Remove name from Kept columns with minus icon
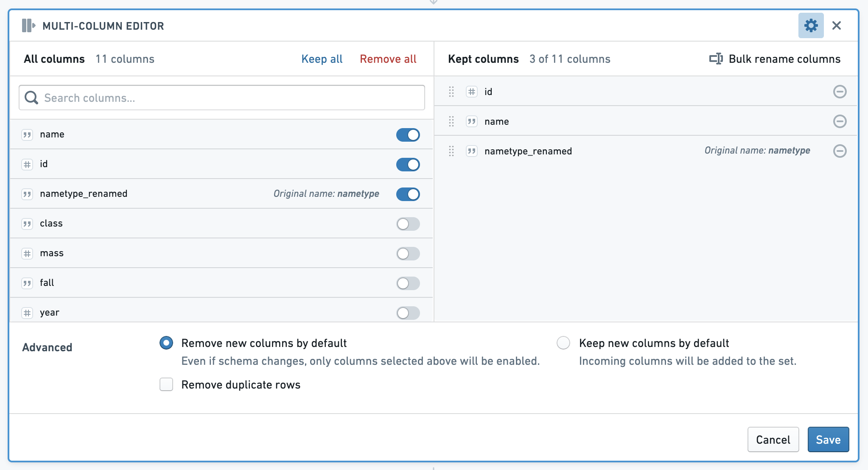 [840, 121]
